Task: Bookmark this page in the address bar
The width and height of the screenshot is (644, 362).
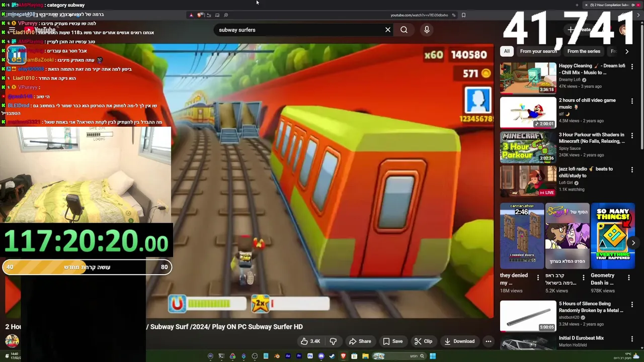Action: [x=463, y=15]
